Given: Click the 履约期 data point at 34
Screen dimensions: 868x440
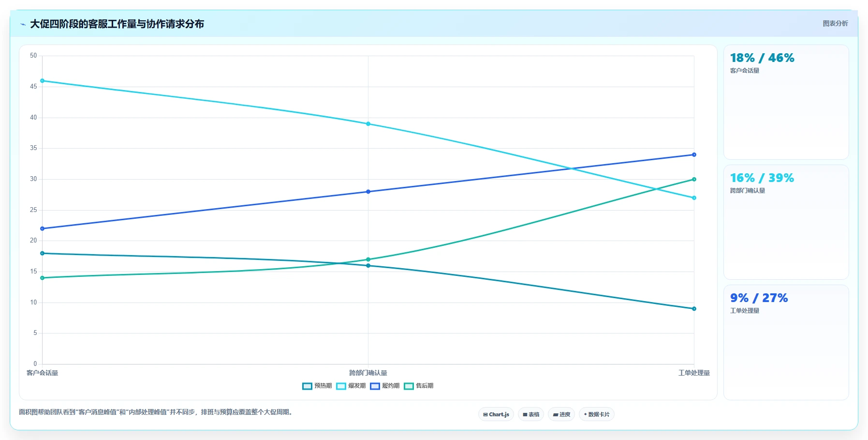Looking at the screenshot, I should [x=694, y=155].
